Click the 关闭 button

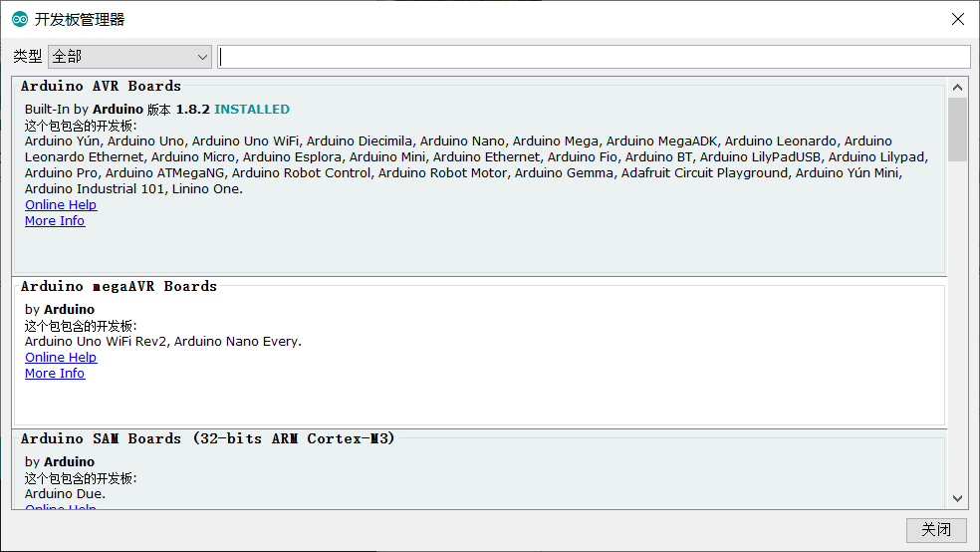click(x=936, y=530)
